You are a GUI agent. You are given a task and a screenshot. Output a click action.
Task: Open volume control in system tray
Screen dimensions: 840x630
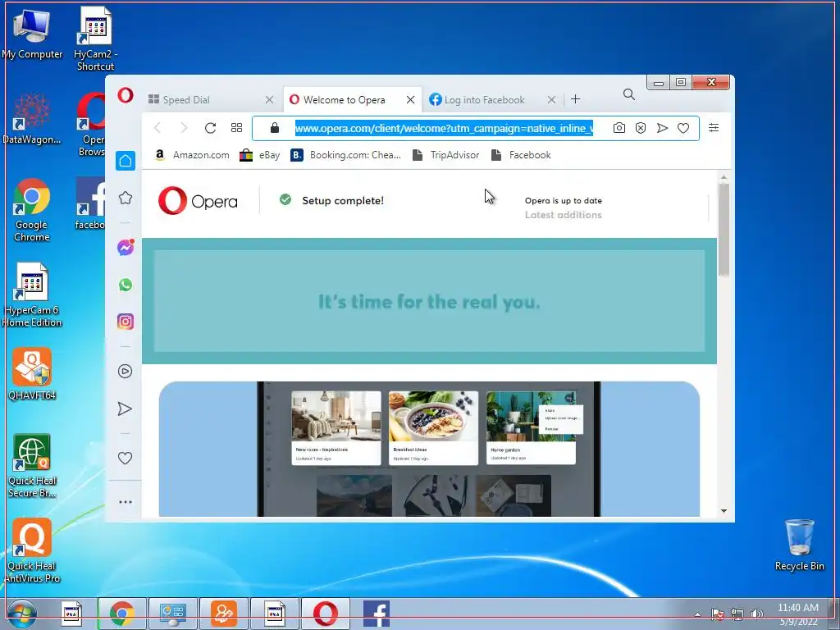[757, 614]
